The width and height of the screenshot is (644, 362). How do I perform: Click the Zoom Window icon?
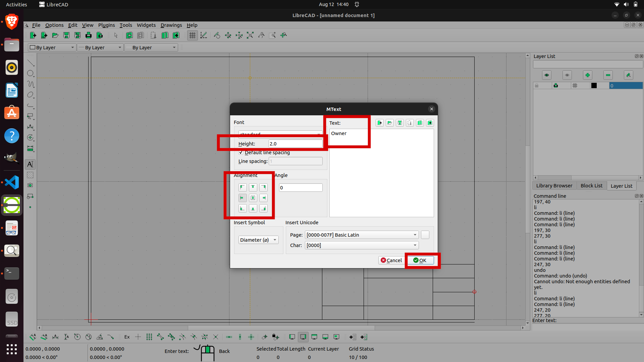(272, 35)
